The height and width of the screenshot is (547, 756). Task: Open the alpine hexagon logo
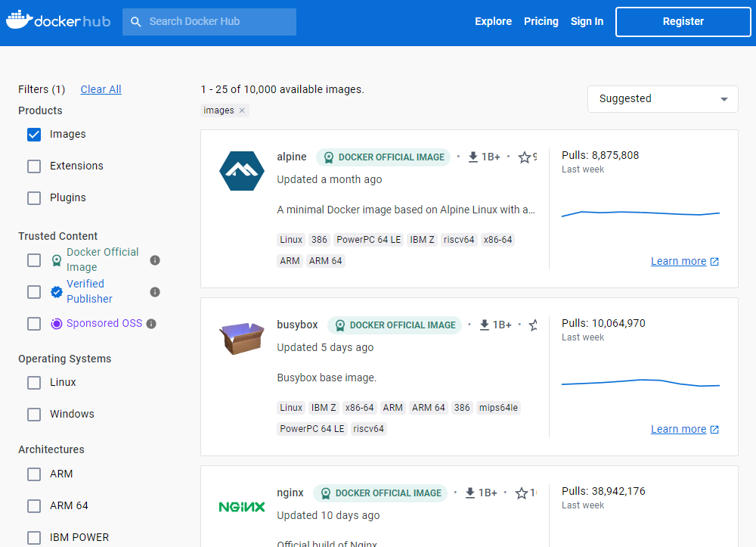tap(242, 171)
